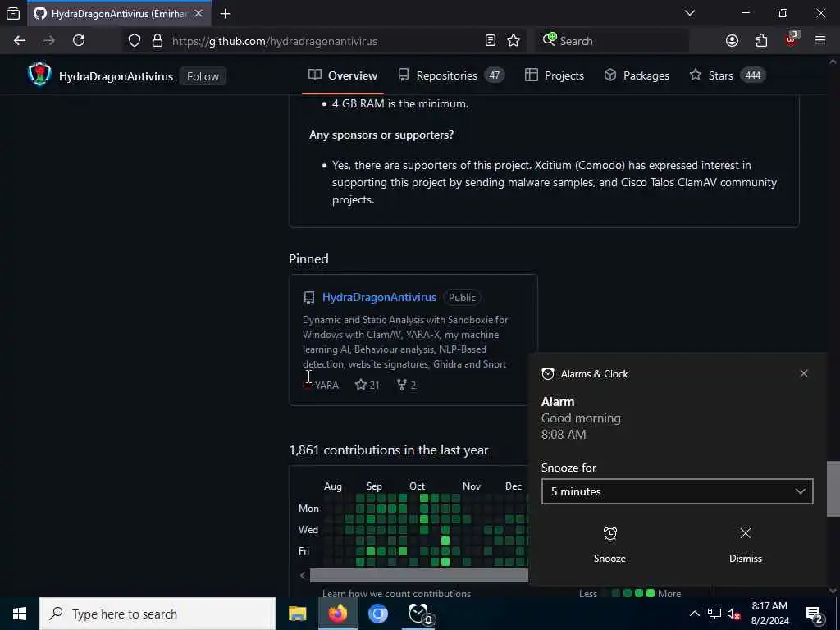
Task: Click the contribution graph left scroll arrow
Action: click(x=303, y=575)
